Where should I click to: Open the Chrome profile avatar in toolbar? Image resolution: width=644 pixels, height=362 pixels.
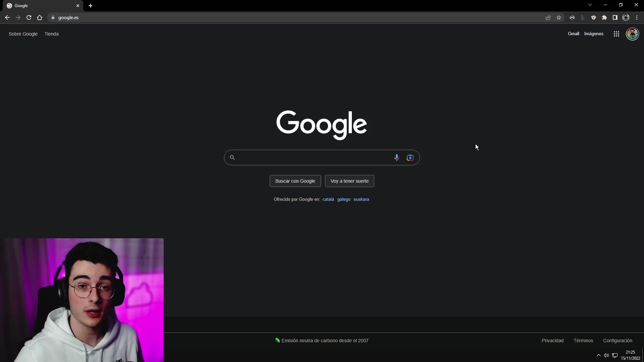[x=626, y=17]
